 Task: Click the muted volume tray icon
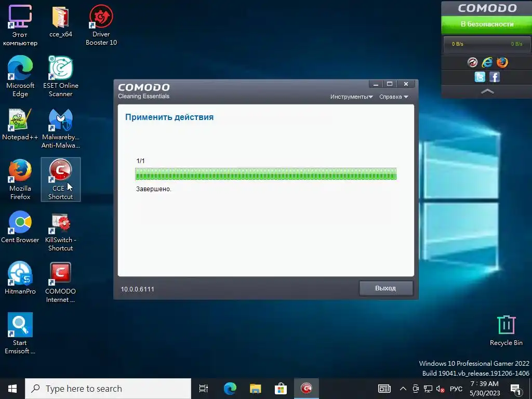coord(440,389)
